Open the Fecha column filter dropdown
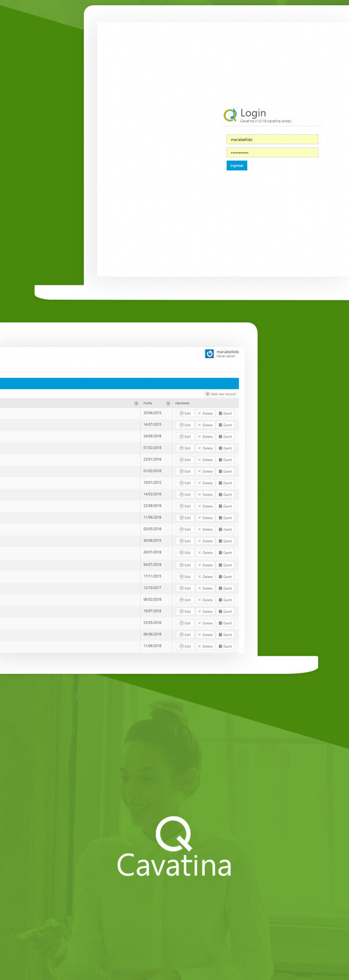The image size is (349, 980). coord(168,403)
